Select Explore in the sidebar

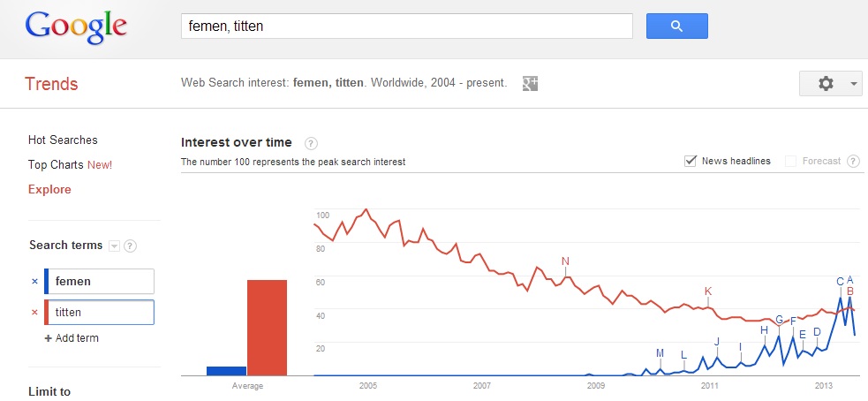[x=49, y=189]
